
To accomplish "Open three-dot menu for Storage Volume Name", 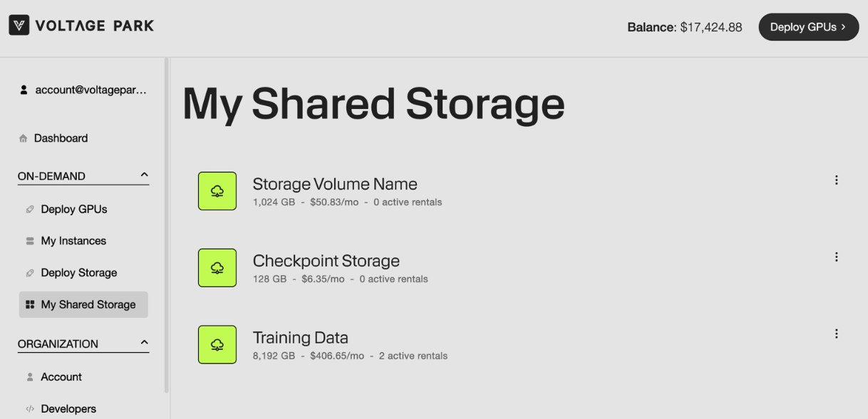I will point(836,180).
